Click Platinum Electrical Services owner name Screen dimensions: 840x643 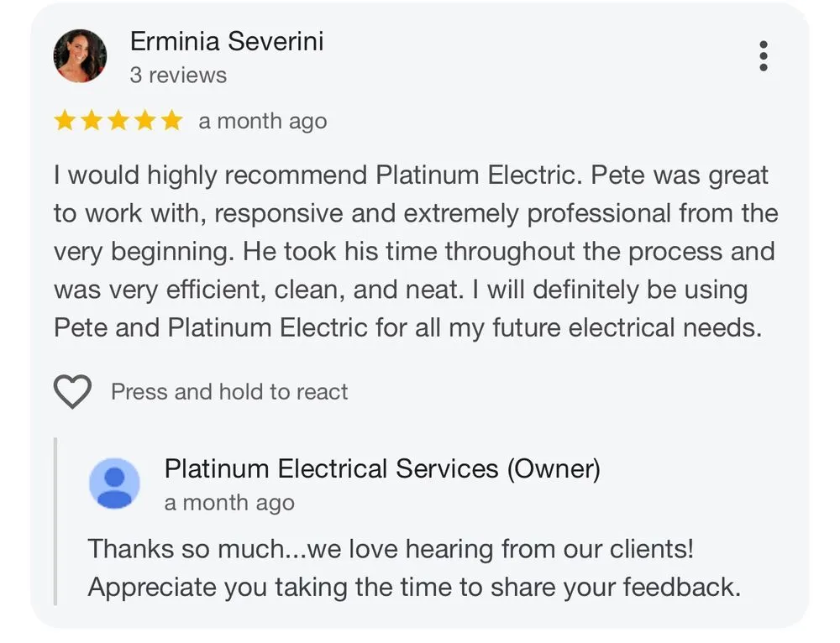pos(382,468)
